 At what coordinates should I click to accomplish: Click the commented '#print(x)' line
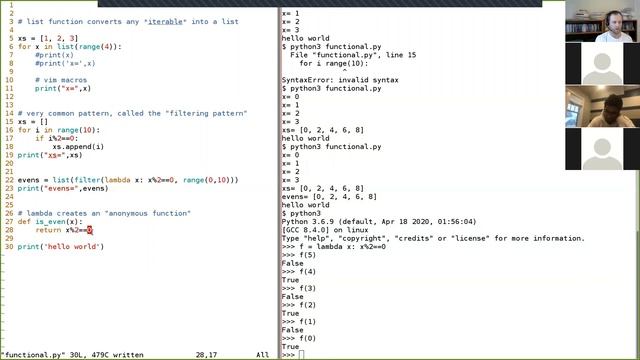pos(54,55)
